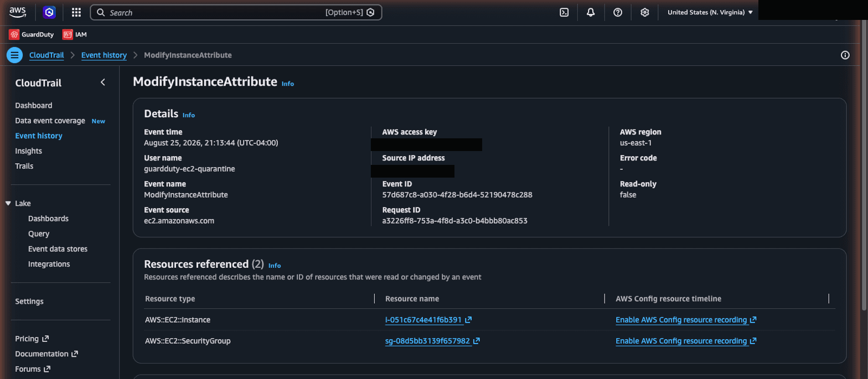Open the Documentation external link
The image size is (868, 379).
(46, 354)
